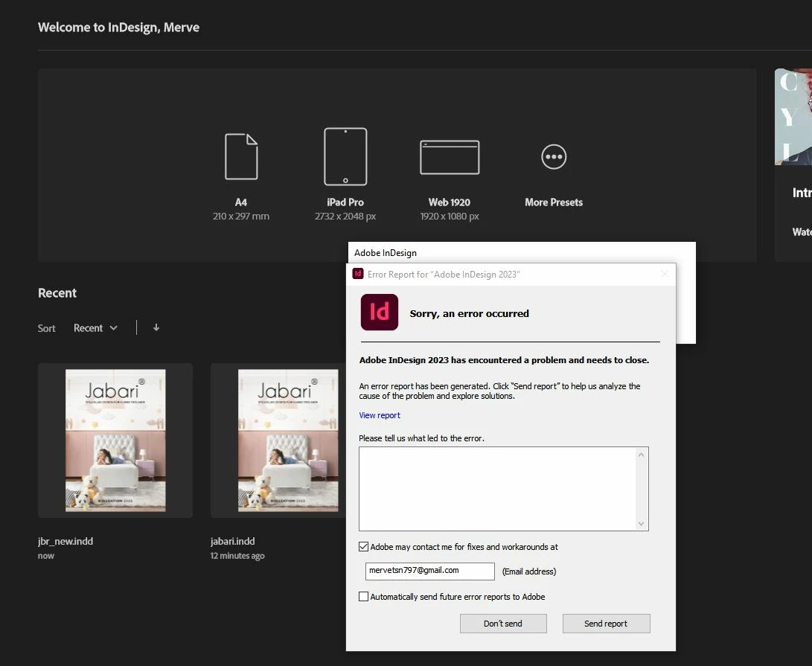Uncheck Adobe may contact me checkbox
The height and width of the screenshot is (666, 812).
pos(363,547)
